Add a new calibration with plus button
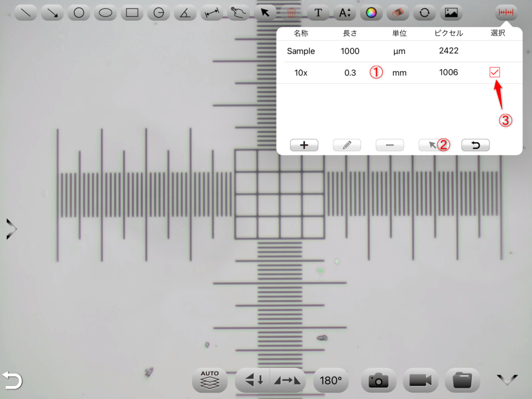532x399 pixels. point(304,145)
